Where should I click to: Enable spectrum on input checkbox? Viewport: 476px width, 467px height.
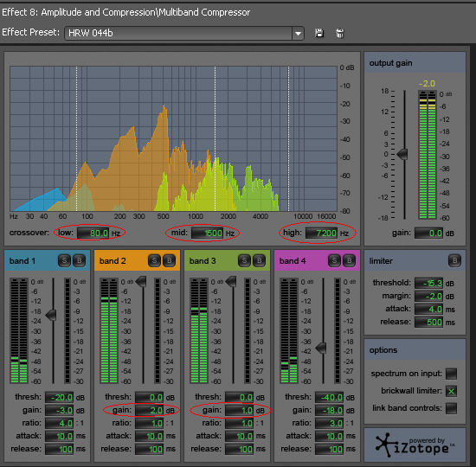pyautogui.click(x=451, y=374)
